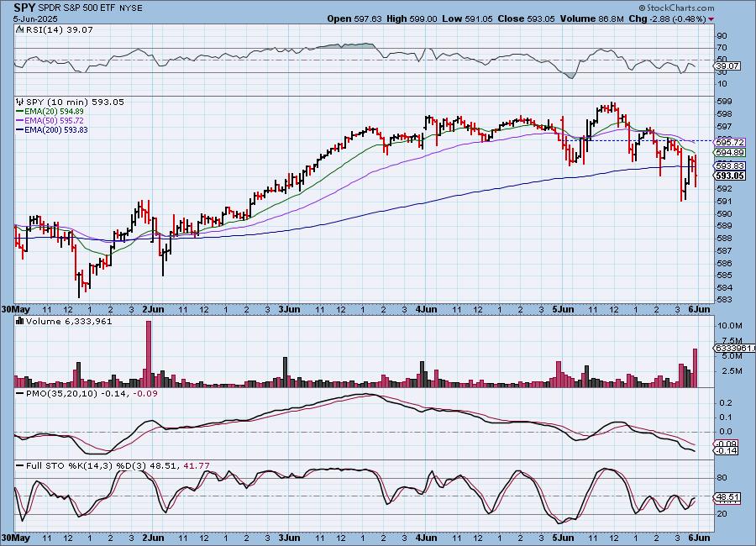
Task: Click the 10.0M volume axis label
Action: point(728,326)
